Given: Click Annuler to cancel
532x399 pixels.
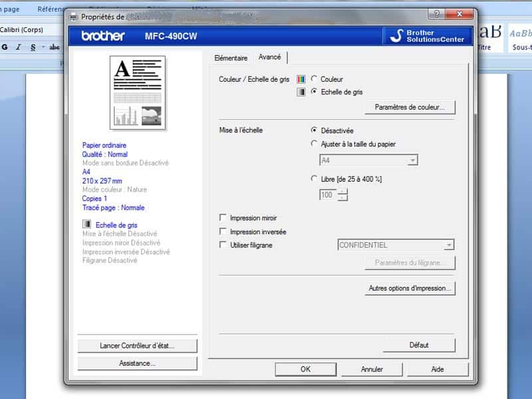Looking at the screenshot, I should (x=372, y=369).
